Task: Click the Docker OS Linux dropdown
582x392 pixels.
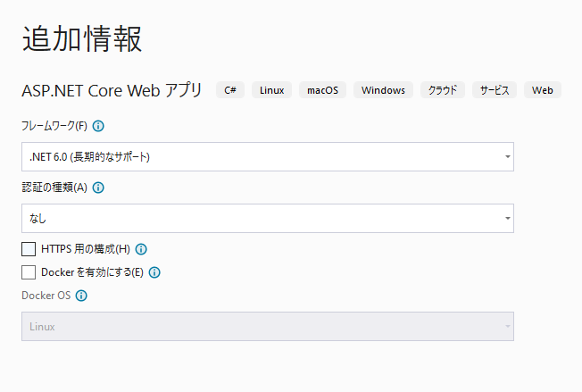Action: (267, 327)
